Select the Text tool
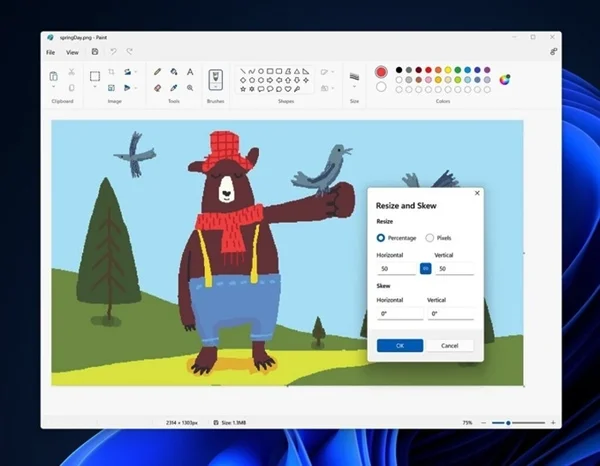The width and height of the screenshot is (600, 466). 190,72
